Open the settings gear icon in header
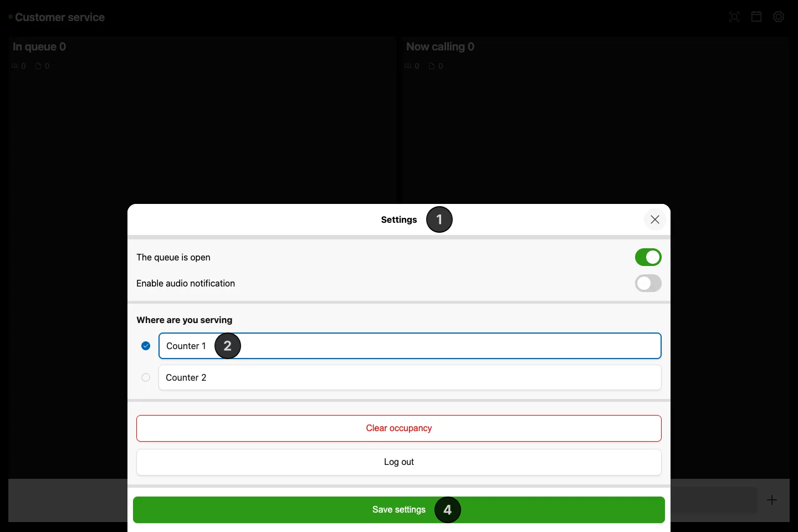Image resolution: width=798 pixels, height=532 pixels. coord(779,17)
